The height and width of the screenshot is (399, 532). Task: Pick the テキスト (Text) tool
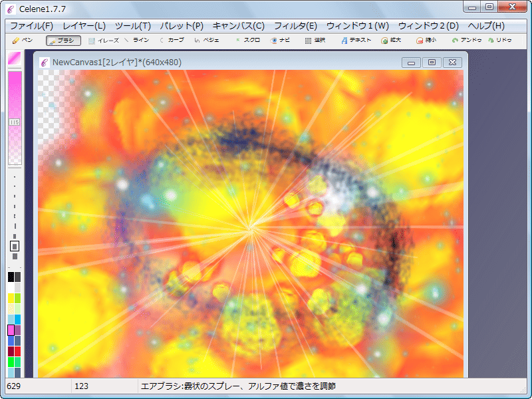(356, 41)
